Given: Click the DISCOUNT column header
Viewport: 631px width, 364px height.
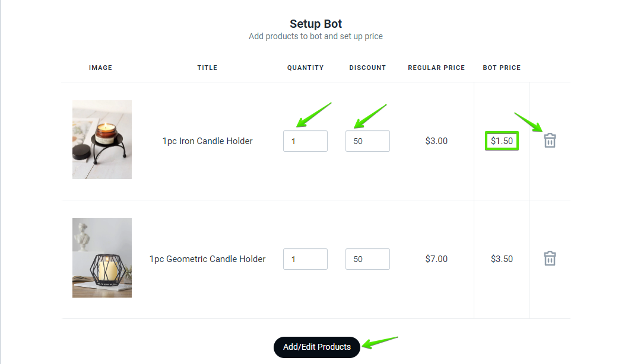Looking at the screenshot, I should pos(367,68).
